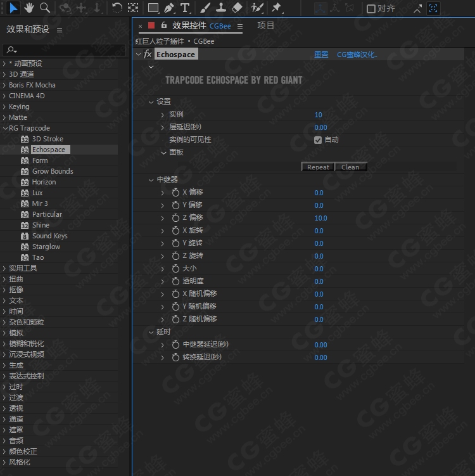The image size is (475, 476).
Task: Click the red label color square
Action: [x=151, y=25]
